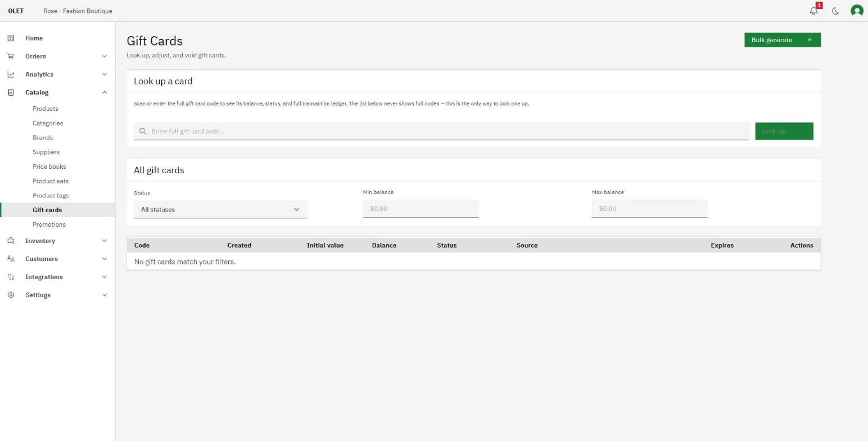
Task: Expand the Analytics menu chevron
Action: coord(104,74)
